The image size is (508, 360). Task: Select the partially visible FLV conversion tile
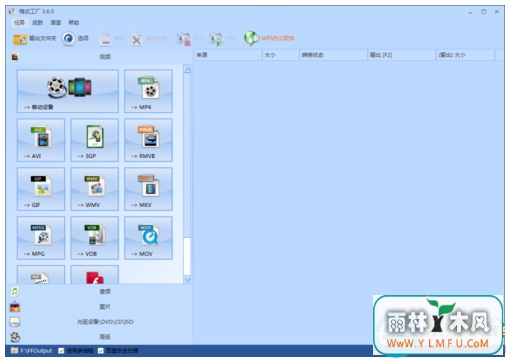(x=41, y=275)
